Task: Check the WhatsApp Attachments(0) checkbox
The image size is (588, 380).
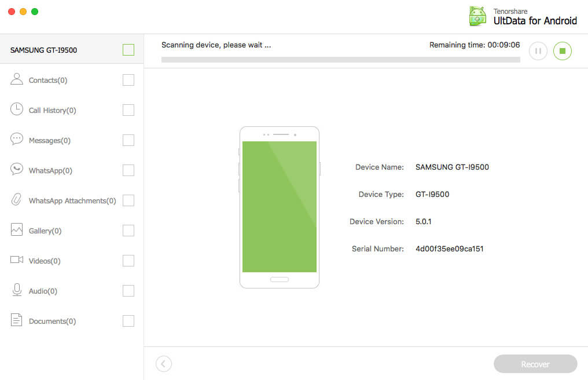Action: [128, 200]
